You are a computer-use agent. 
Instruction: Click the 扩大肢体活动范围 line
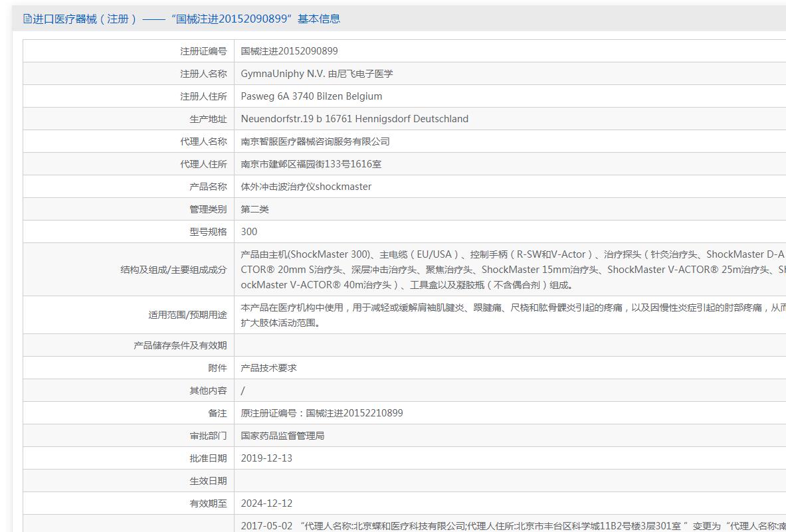[x=280, y=323]
